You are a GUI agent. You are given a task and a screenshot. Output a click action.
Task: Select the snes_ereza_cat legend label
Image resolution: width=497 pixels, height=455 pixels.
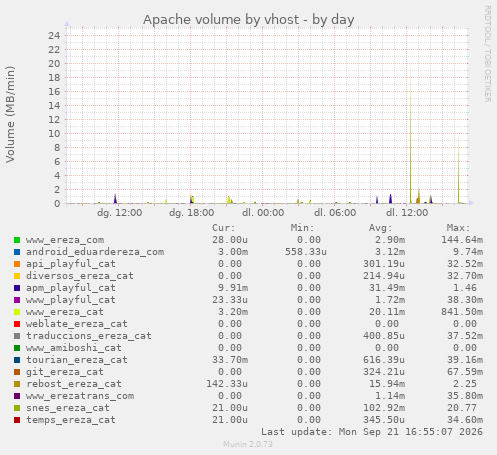[68, 408]
